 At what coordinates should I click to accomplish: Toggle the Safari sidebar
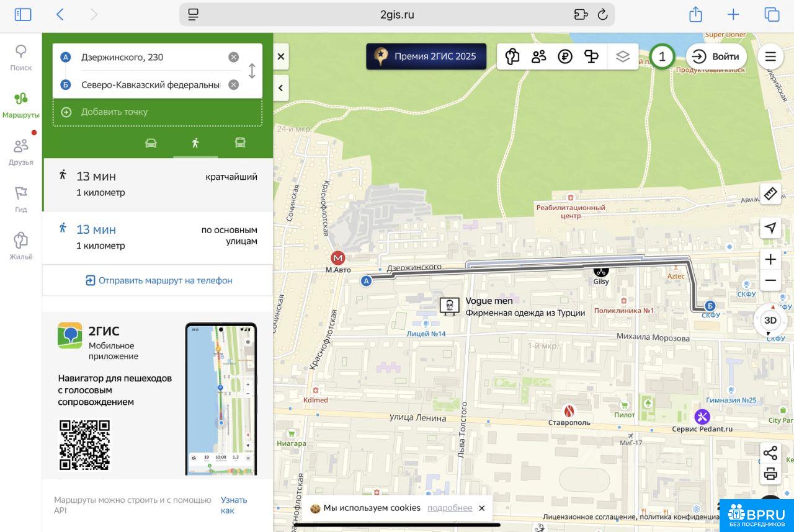(23, 14)
